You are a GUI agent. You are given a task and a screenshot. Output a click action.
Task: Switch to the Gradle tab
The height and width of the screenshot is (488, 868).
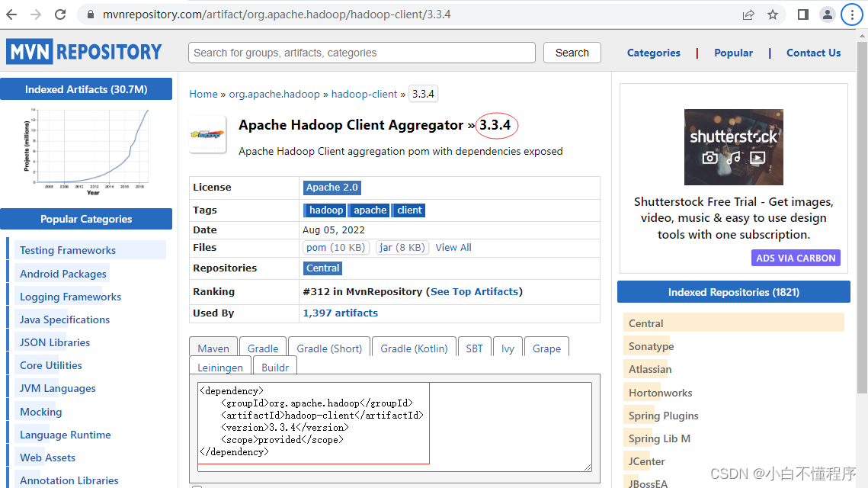(x=263, y=348)
